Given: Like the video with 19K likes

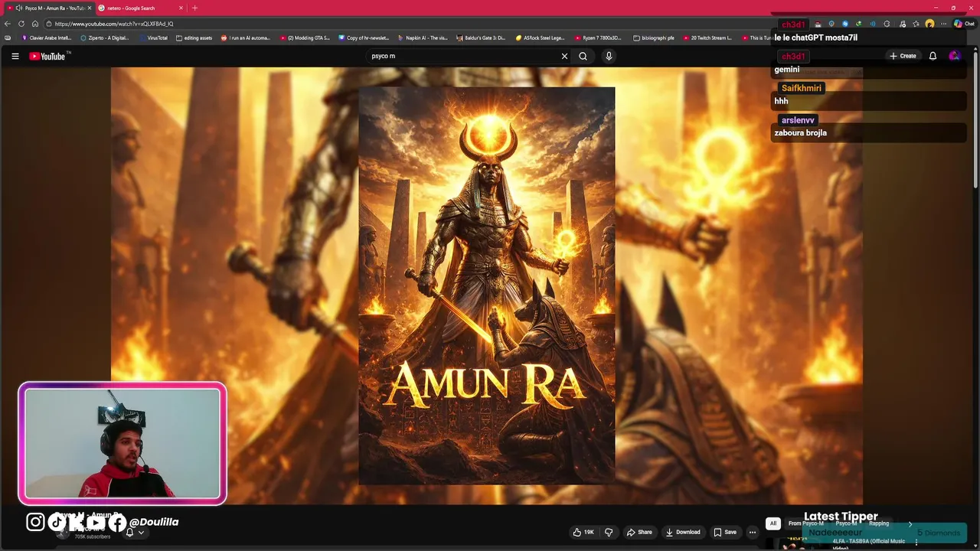Looking at the screenshot, I should tap(583, 532).
